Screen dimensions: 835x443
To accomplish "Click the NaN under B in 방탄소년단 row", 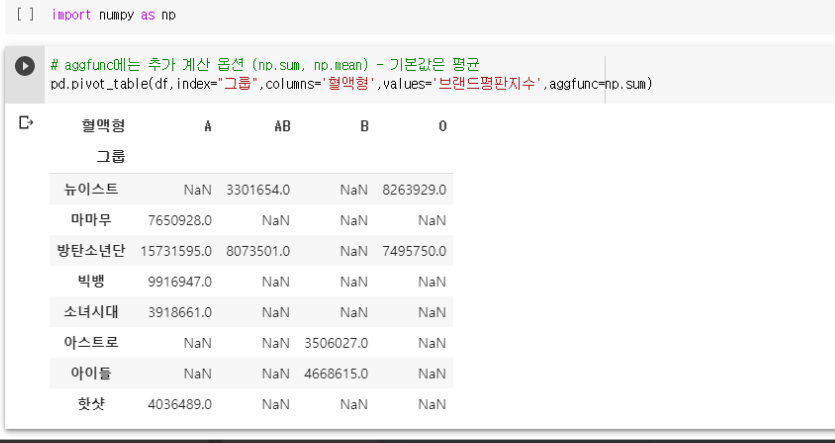I will (354, 251).
